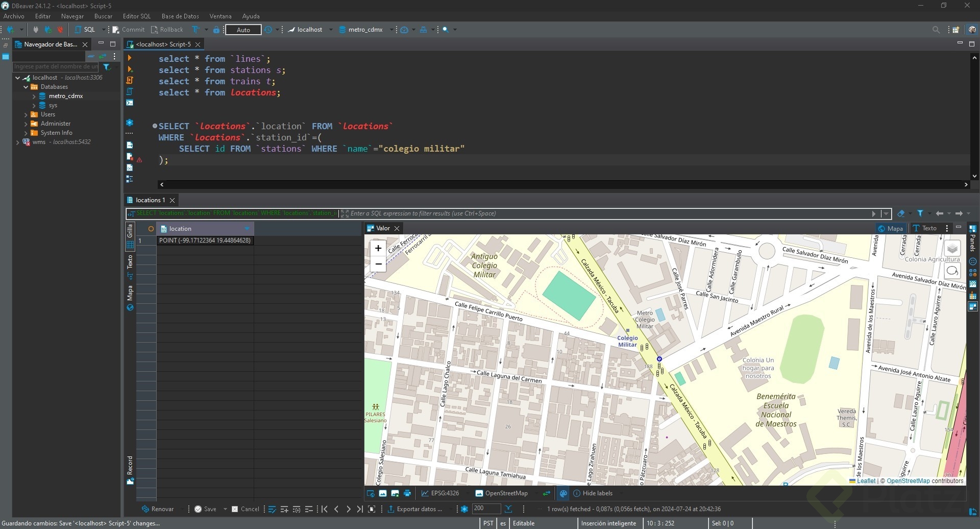Toggle Hide labels on the map
The width and height of the screenshot is (980, 529).
593,493
